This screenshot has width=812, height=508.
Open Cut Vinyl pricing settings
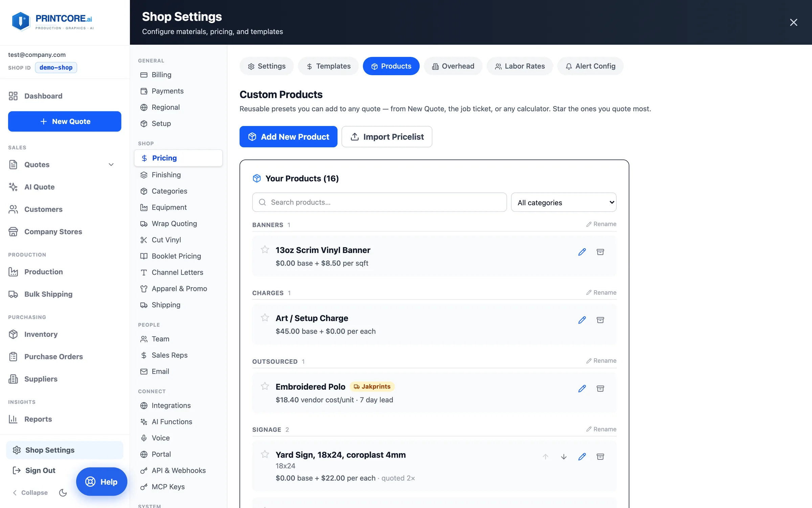pos(178,240)
